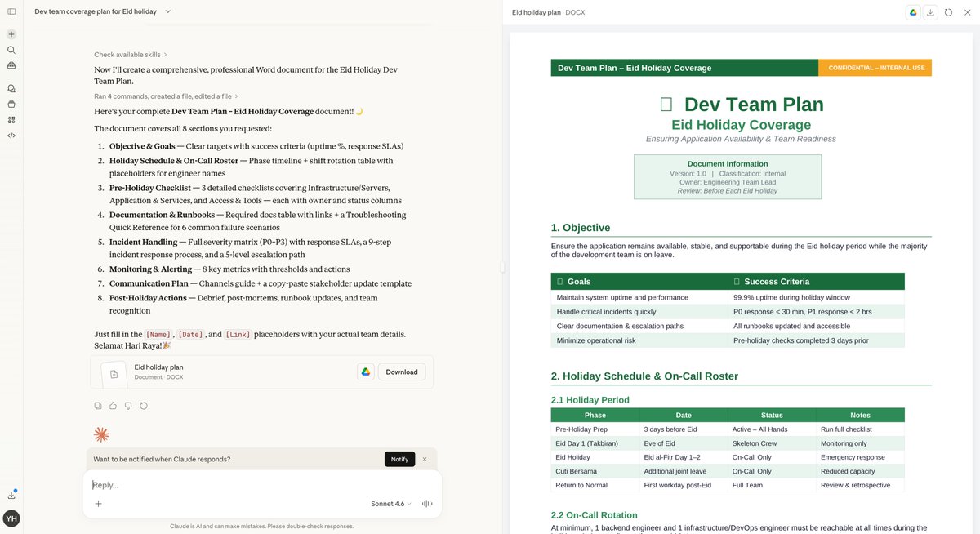Copy the response with copy icon
This screenshot has width=980, height=534.
(x=98, y=406)
